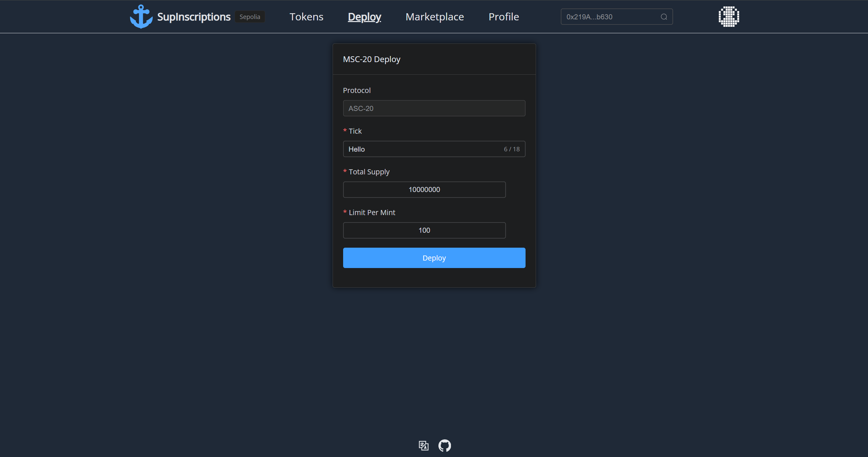Open the Profile page

[x=504, y=17]
